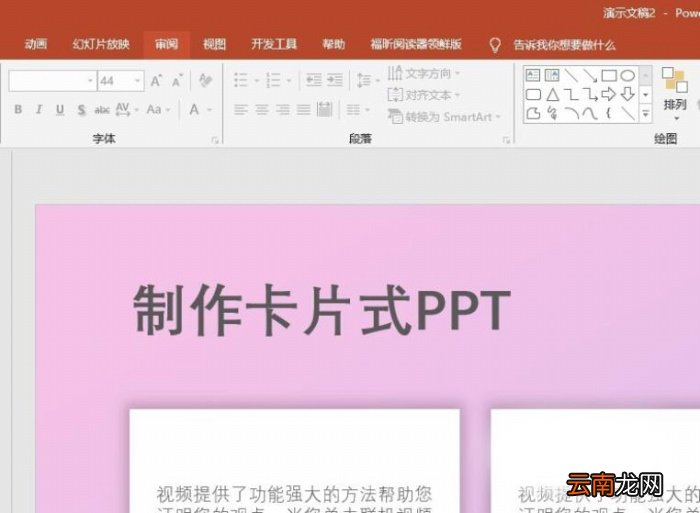This screenshot has width=700, height=513.
Task: Decrease the list indent level
Action: pos(313,80)
